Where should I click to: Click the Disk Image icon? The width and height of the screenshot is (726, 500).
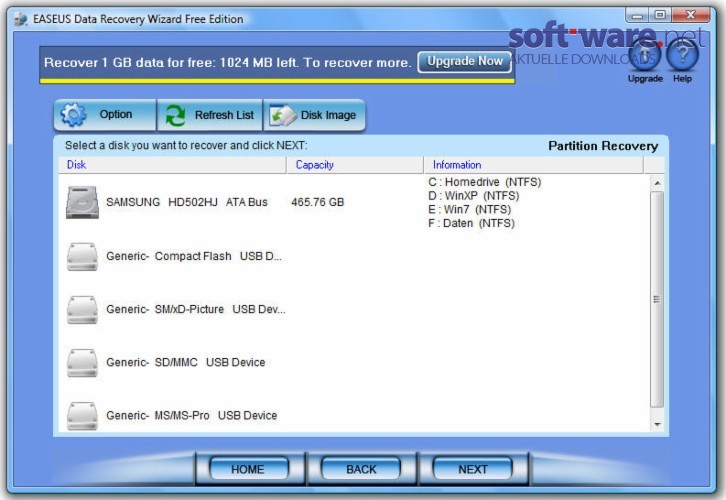pos(282,115)
